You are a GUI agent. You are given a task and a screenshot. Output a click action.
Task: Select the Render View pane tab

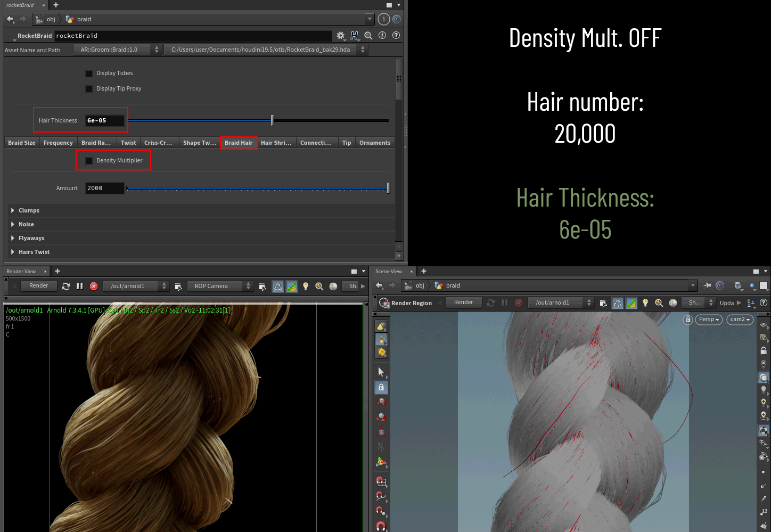click(x=21, y=272)
